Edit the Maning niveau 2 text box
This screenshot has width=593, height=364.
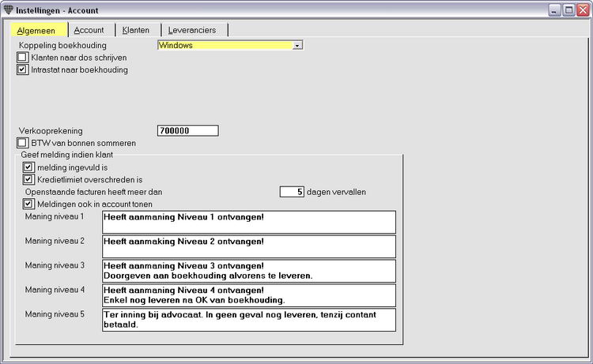tap(249, 246)
